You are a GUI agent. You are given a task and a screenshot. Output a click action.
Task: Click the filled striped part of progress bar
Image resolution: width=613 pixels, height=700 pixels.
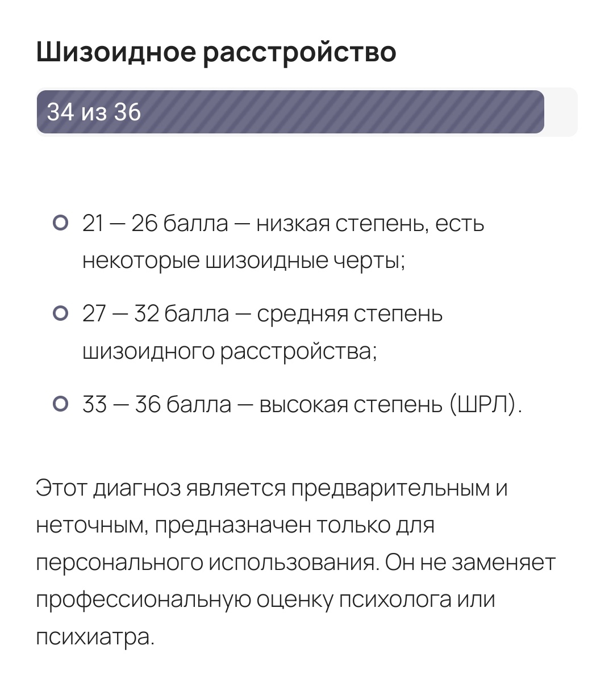[290, 112]
